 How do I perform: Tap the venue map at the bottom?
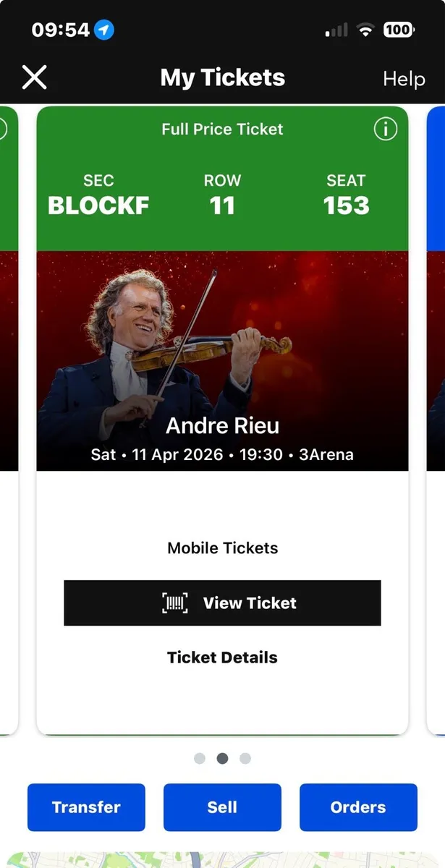click(222, 857)
